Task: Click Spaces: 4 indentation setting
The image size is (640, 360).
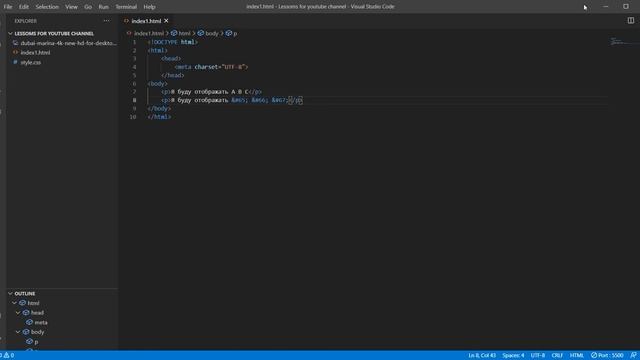Action: pos(513,356)
